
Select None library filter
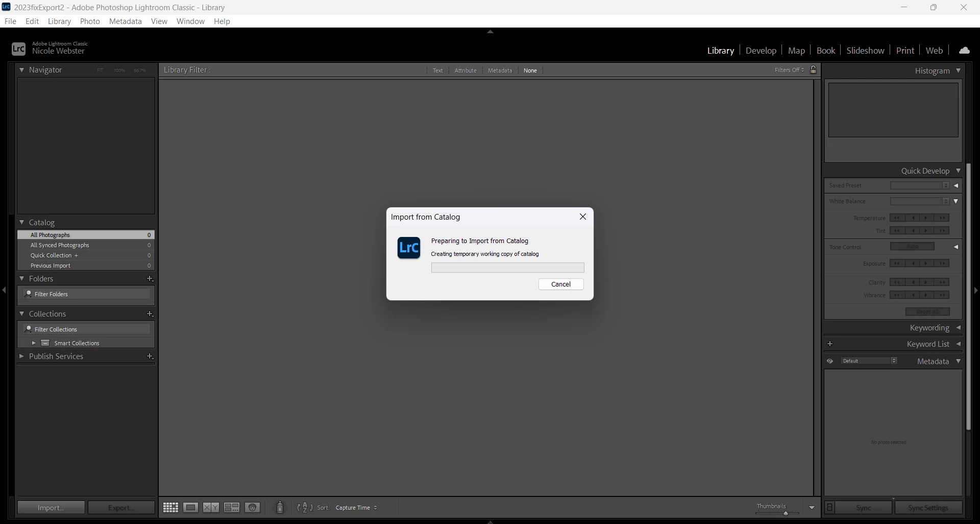(530, 70)
